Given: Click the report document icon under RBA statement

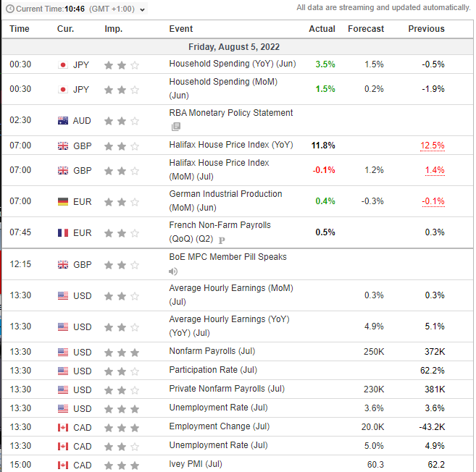Looking at the screenshot, I should coord(174,126).
